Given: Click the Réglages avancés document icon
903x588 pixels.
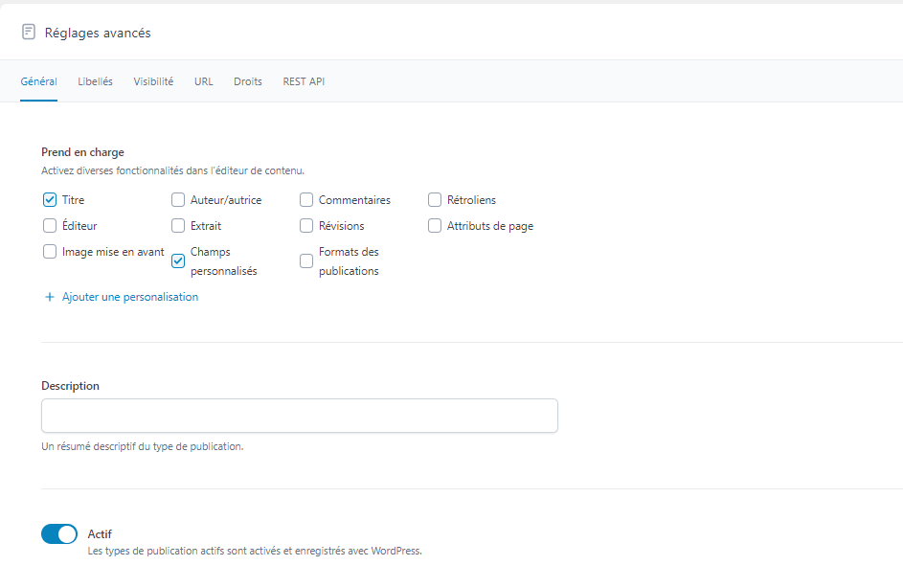Looking at the screenshot, I should click(x=29, y=33).
